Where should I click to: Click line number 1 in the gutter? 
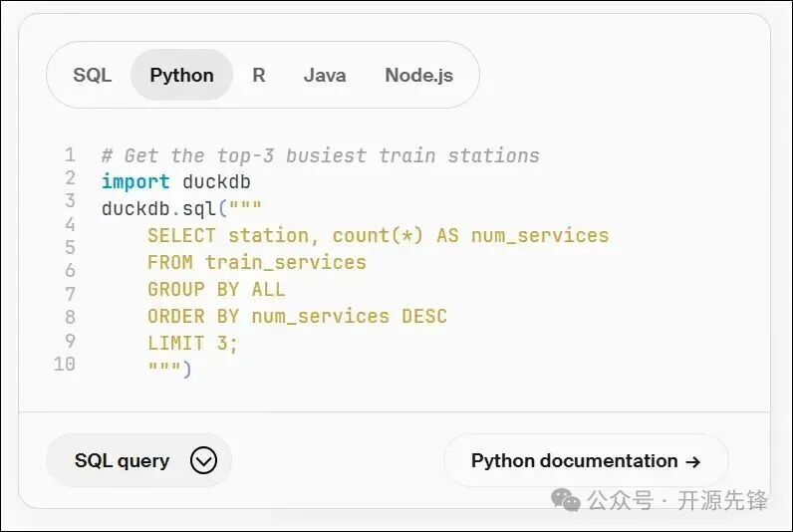[70, 155]
